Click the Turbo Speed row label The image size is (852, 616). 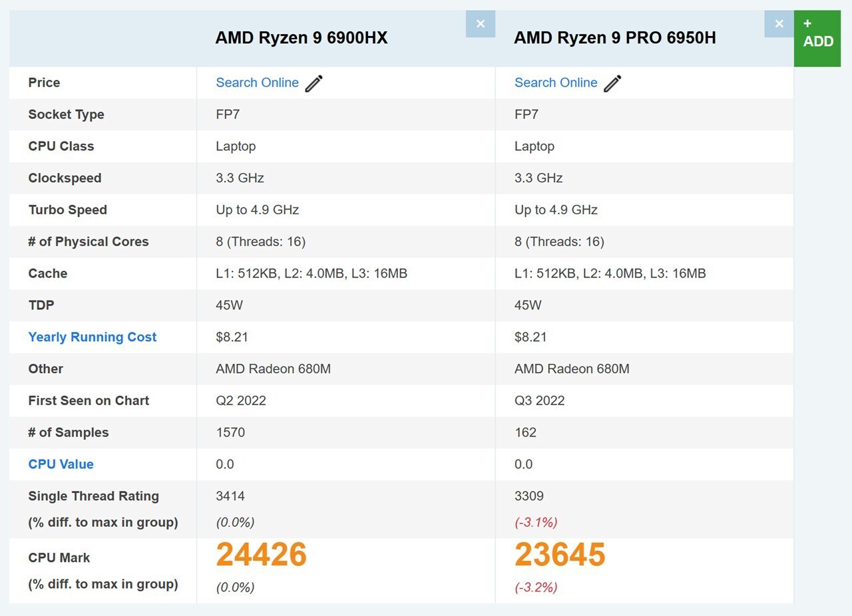click(x=68, y=210)
